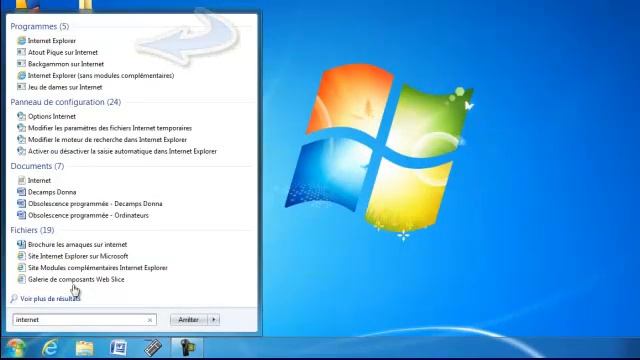640x360 pixels.
Task: Open Windows Explorer folder taskbar icon
Action: 84,348
